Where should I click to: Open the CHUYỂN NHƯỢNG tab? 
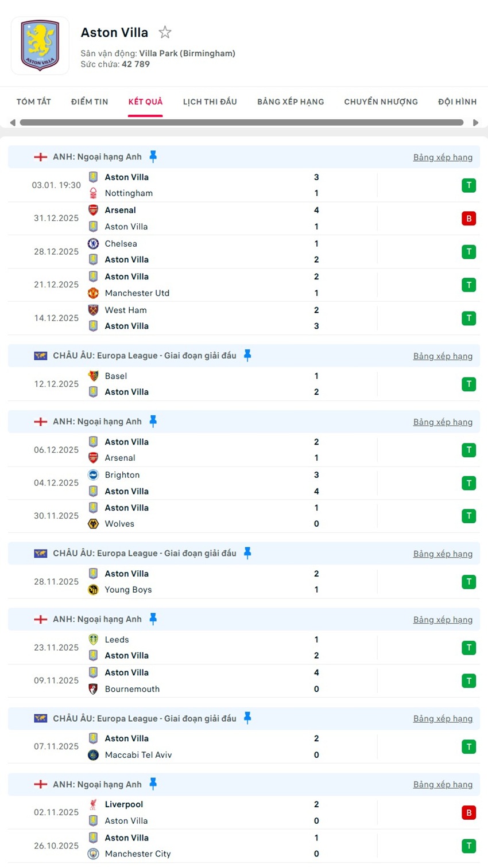point(381,102)
